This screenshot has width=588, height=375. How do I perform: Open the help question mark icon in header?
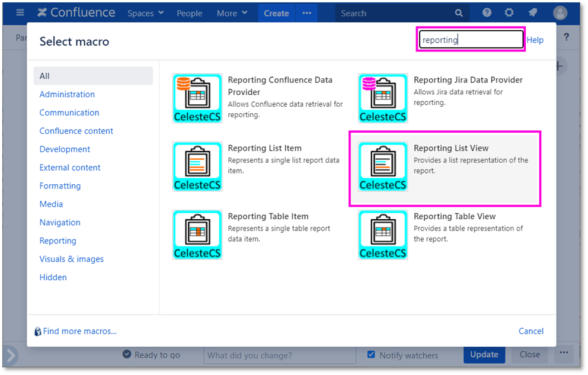click(x=487, y=13)
